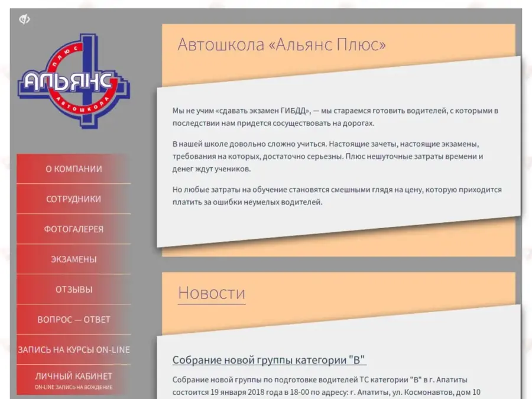Open ЛИЧНЫЙ КАБИНЕТ menu item
The height and width of the screenshot is (399, 532).
(x=74, y=380)
